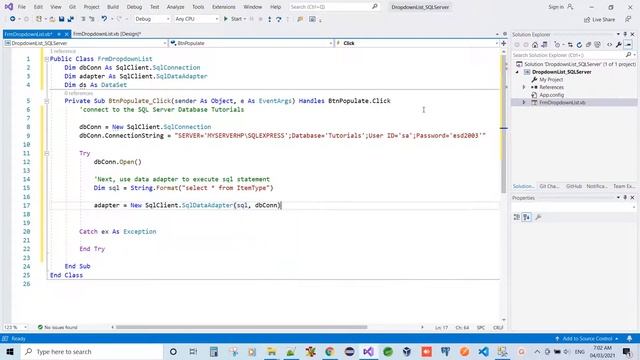Click the Home icon in Solution Explorer
Image resolution: width=640 pixels, height=360 pixels.
click(x=535, y=44)
